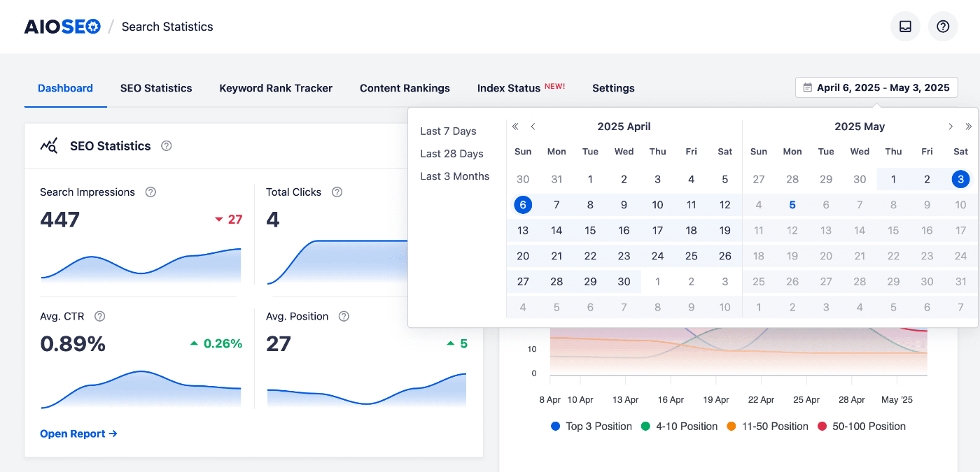This screenshot has width=980, height=472.
Task: Click the Avg. Position value 27
Action: [278, 343]
